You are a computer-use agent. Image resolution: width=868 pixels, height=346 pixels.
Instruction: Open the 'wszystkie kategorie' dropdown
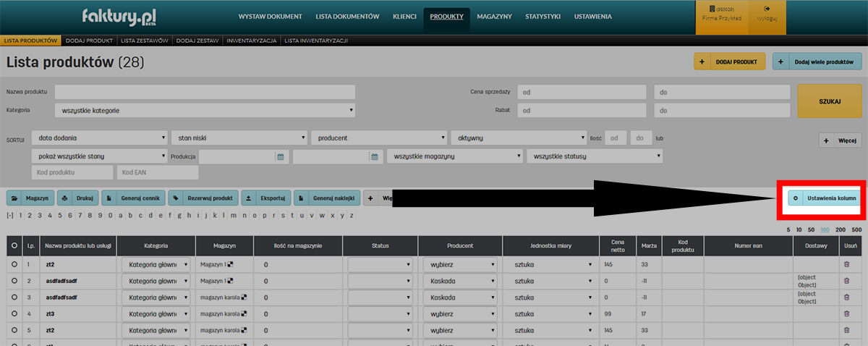(x=205, y=111)
